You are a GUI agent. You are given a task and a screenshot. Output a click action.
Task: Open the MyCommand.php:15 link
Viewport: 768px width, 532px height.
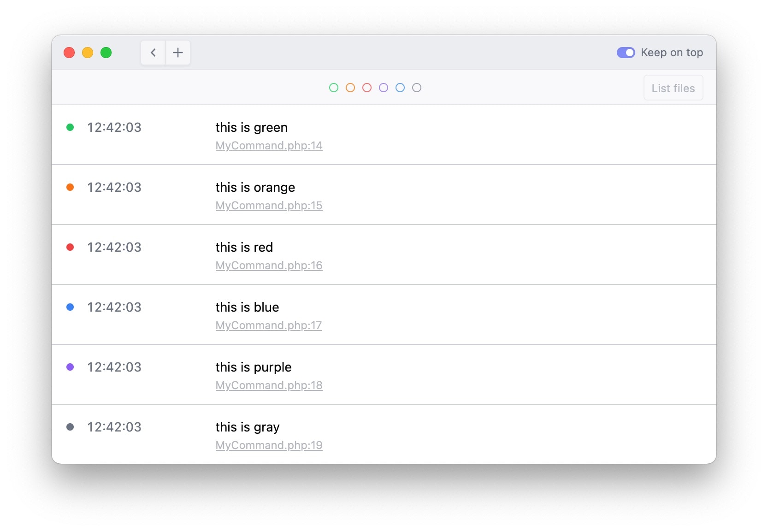pos(269,206)
